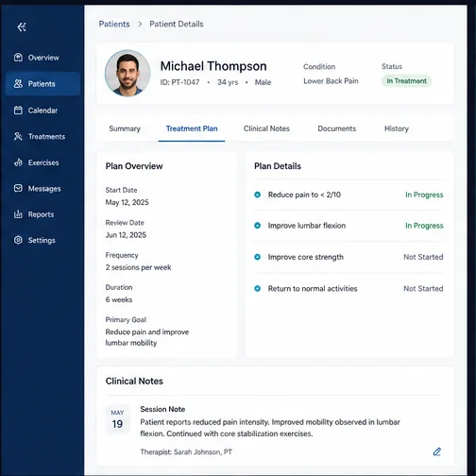Select the Treatment Plan tab
Viewport: 476px width, 476px height.
click(192, 128)
